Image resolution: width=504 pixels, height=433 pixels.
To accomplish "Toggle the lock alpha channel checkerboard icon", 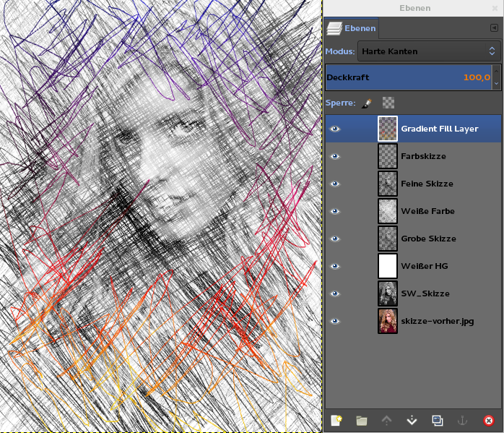I will coord(388,103).
